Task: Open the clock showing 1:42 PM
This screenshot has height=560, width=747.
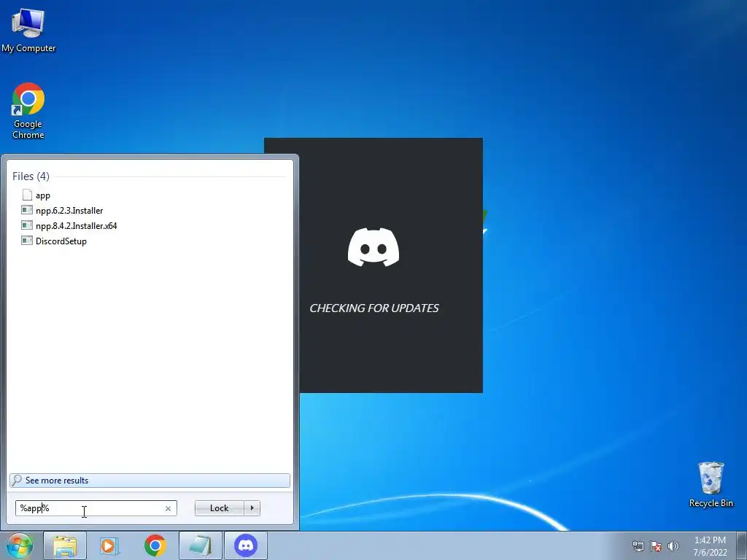Action: [x=710, y=545]
